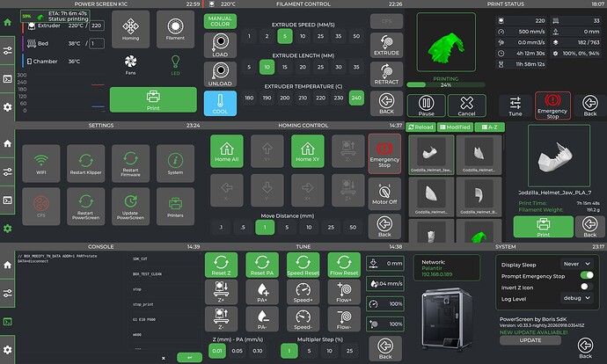Hit Emergency Stop in the Print Status panel
607x364 pixels.
pos(552,106)
